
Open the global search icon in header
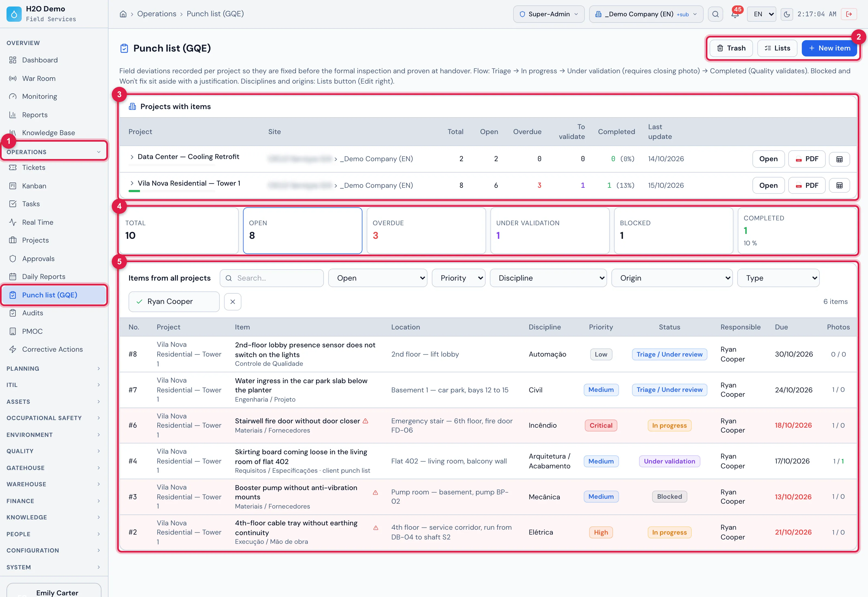pyautogui.click(x=715, y=14)
